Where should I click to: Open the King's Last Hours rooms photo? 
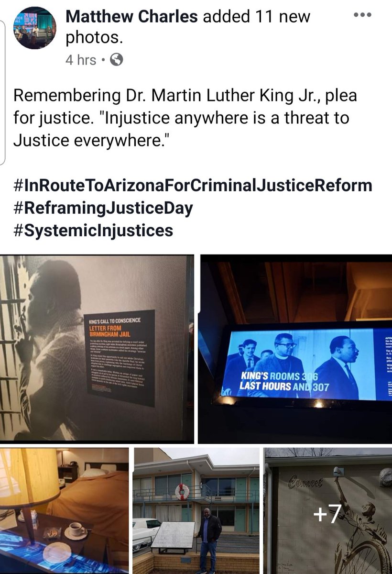coord(295,349)
